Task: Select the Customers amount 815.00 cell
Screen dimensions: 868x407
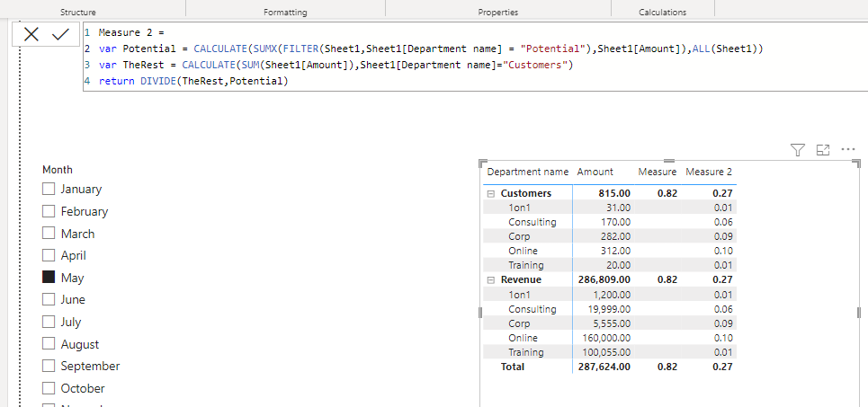Action: pos(614,193)
